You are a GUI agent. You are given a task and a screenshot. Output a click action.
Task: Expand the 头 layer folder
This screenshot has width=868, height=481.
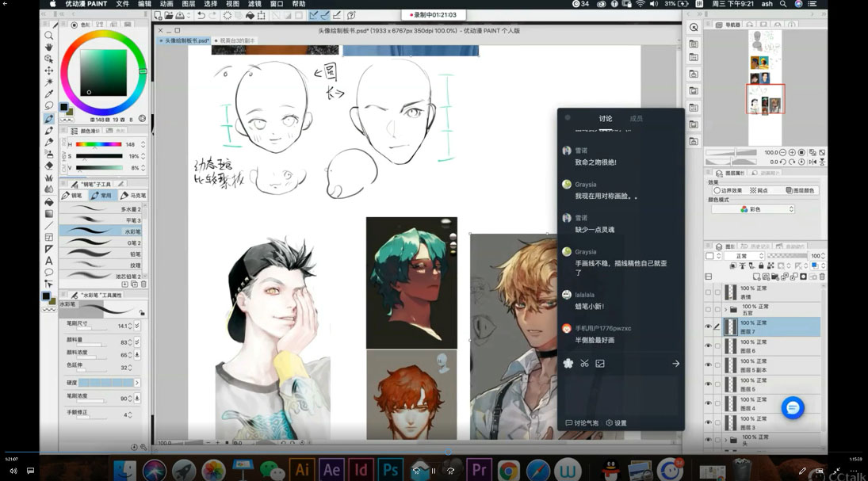pos(726,440)
